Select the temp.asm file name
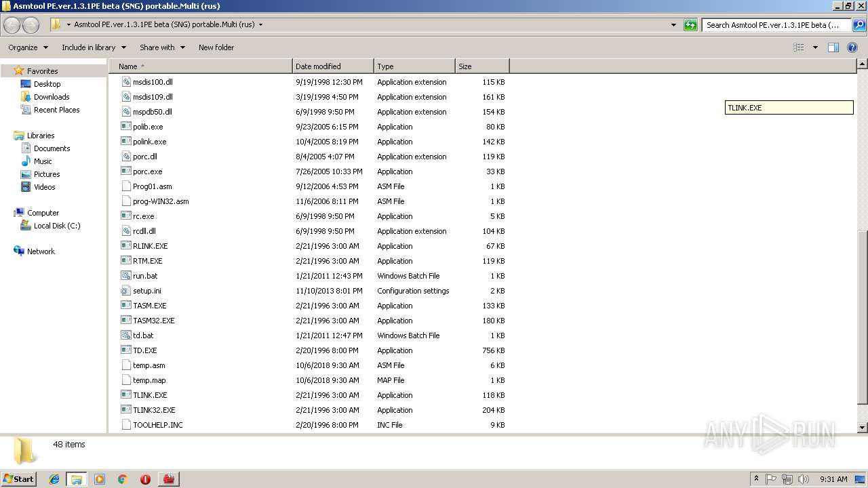 pos(149,365)
